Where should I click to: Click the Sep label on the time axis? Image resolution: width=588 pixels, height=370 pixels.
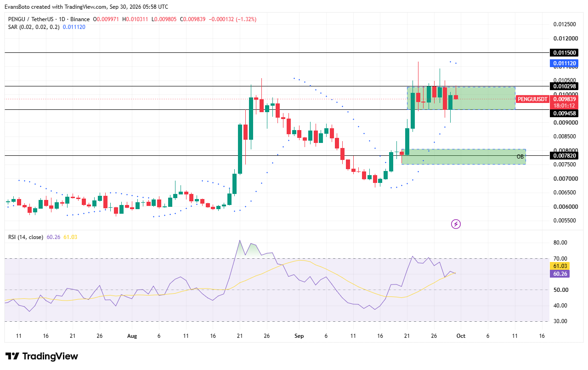click(x=299, y=336)
